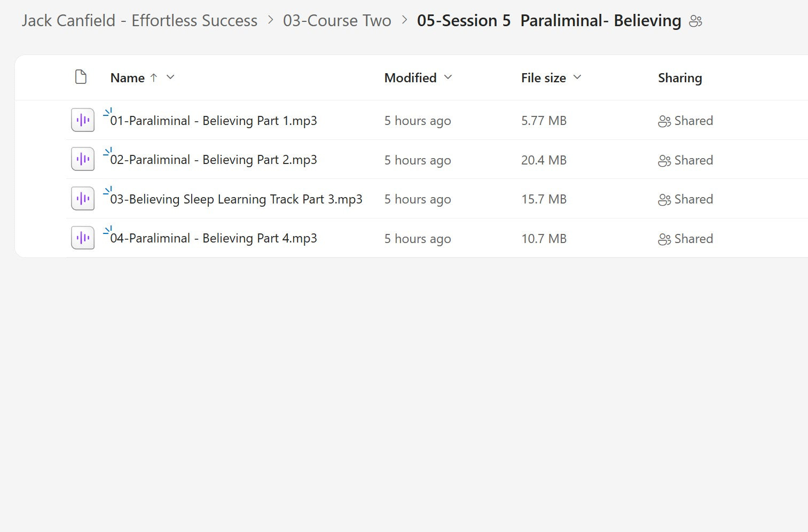Image resolution: width=808 pixels, height=532 pixels.
Task: Open the File size column dropdown
Action: 577,78
